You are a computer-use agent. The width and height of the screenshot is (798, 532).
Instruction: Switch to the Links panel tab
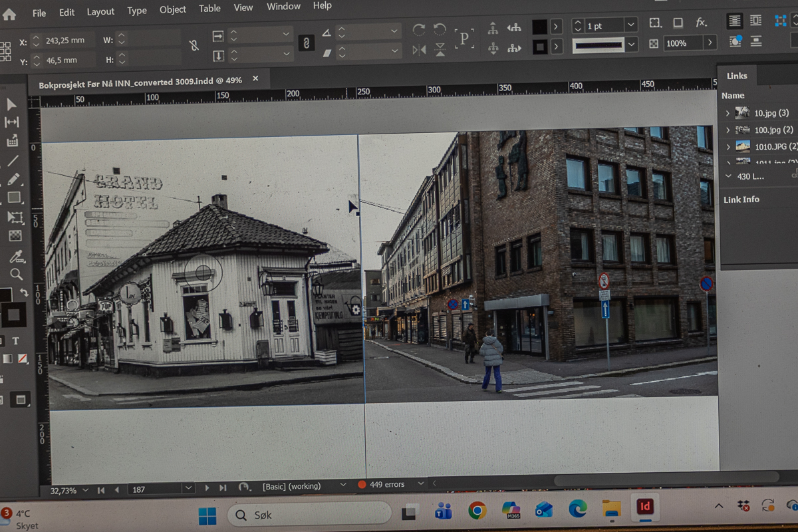737,76
